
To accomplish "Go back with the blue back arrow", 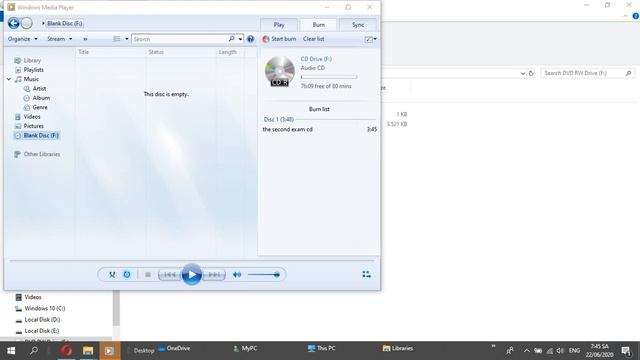I will [x=13, y=23].
